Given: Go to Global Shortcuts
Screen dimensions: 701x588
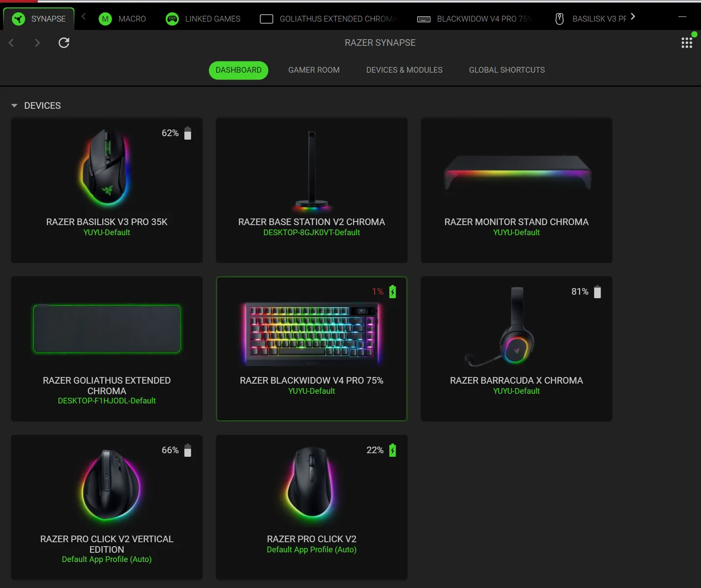Looking at the screenshot, I should pos(506,70).
